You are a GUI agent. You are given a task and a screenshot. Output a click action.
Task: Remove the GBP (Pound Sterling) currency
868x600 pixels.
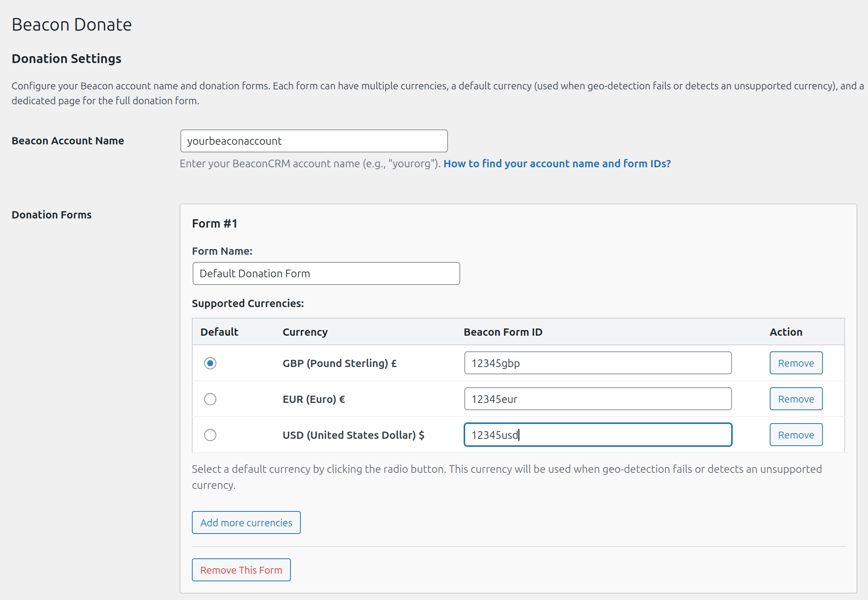[796, 363]
